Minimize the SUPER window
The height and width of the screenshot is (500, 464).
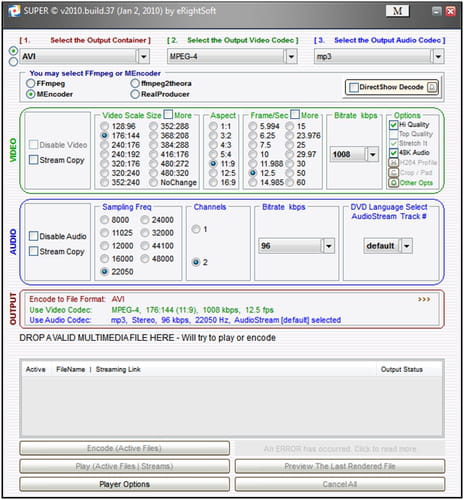pos(437,11)
